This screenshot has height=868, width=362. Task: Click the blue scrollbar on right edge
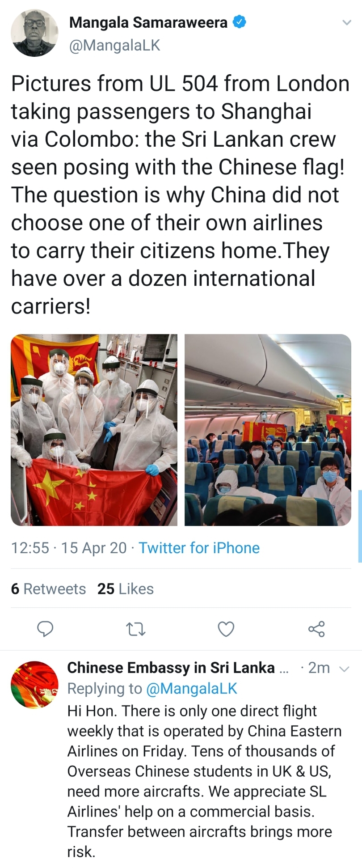point(360,526)
